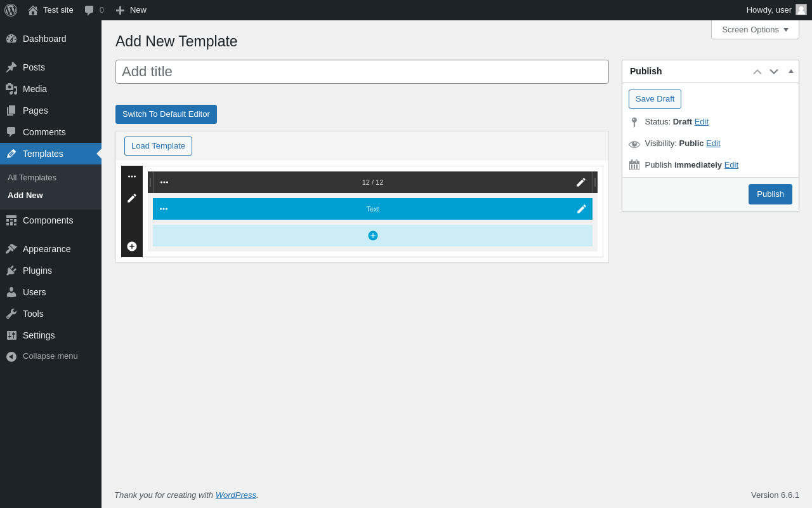Viewport: 812px width, 508px height.
Task: Open Tools menu item
Action: [51, 314]
